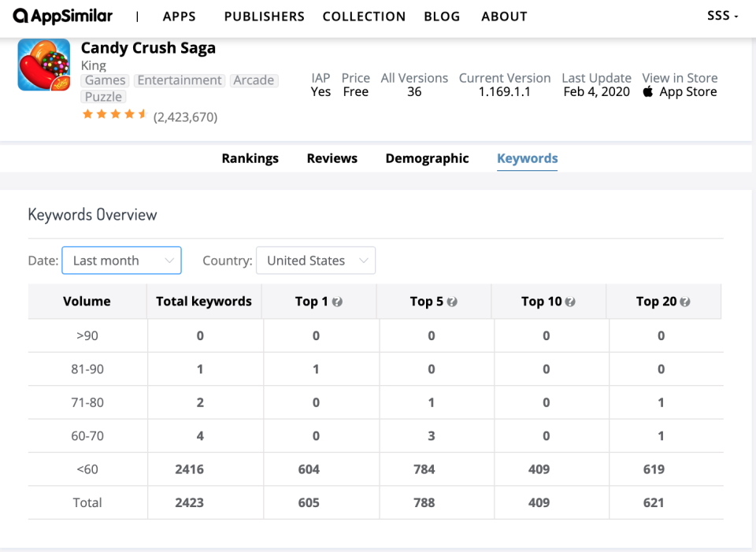Image resolution: width=756 pixels, height=552 pixels.
Task: Select the Keywords tab
Action: [528, 158]
